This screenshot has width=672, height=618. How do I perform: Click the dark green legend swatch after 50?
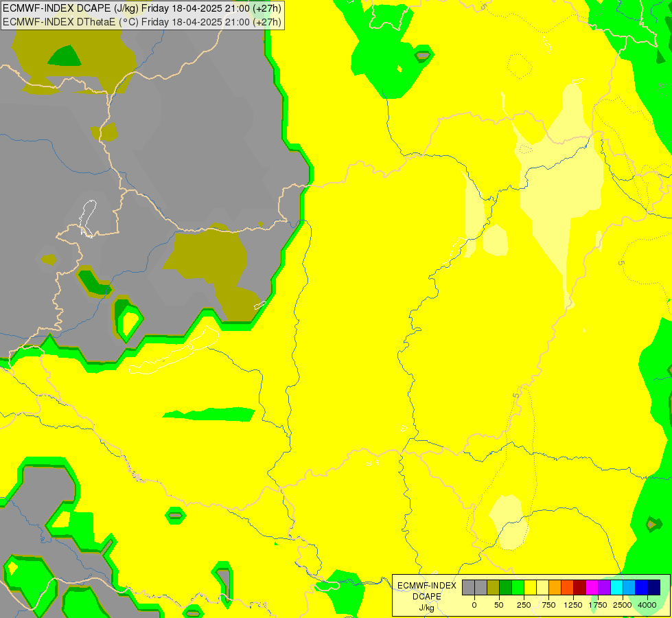(506, 587)
